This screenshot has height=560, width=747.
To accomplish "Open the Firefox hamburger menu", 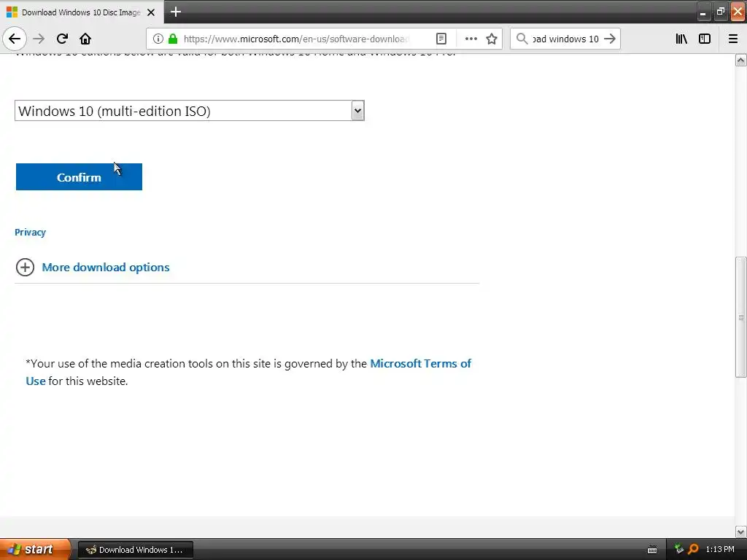I will click(x=733, y=39).
